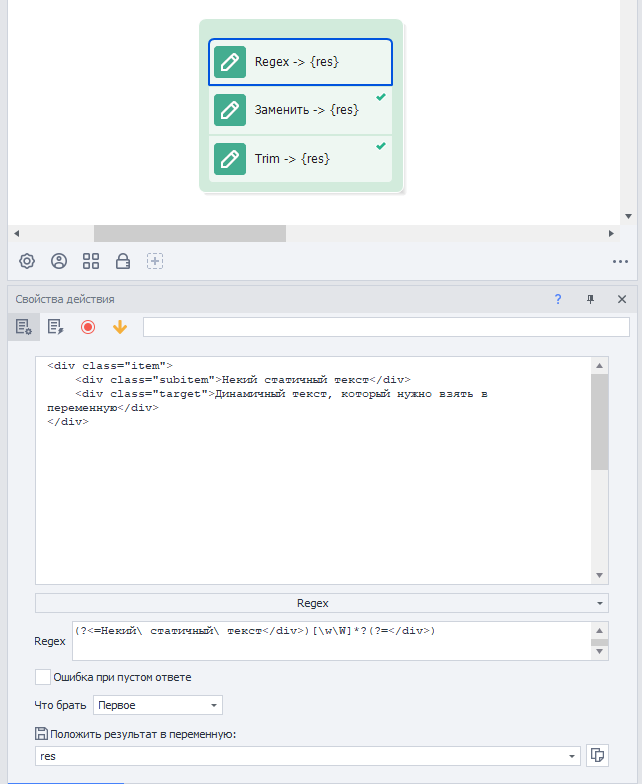Pin the Свойства действия panel

[x=589, y=299]
